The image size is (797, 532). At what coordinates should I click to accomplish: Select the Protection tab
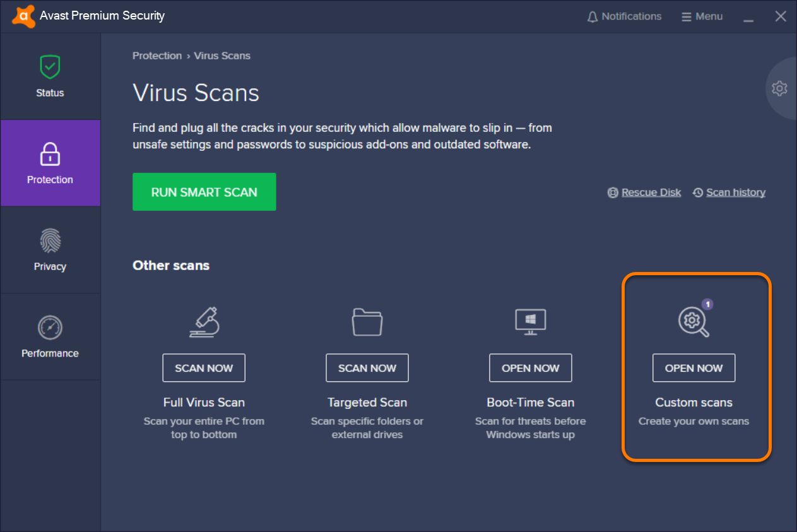[50, 163]
